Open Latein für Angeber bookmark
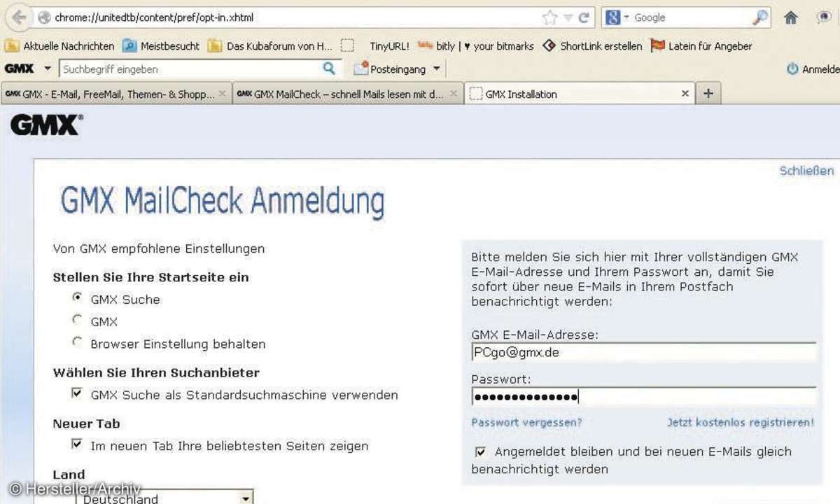Image resolution: width=840 pixels, height=504 pixels. coord(701,46)
